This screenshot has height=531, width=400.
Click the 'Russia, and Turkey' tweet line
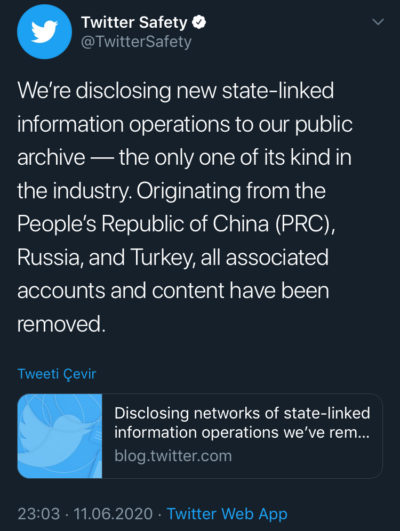104,257
